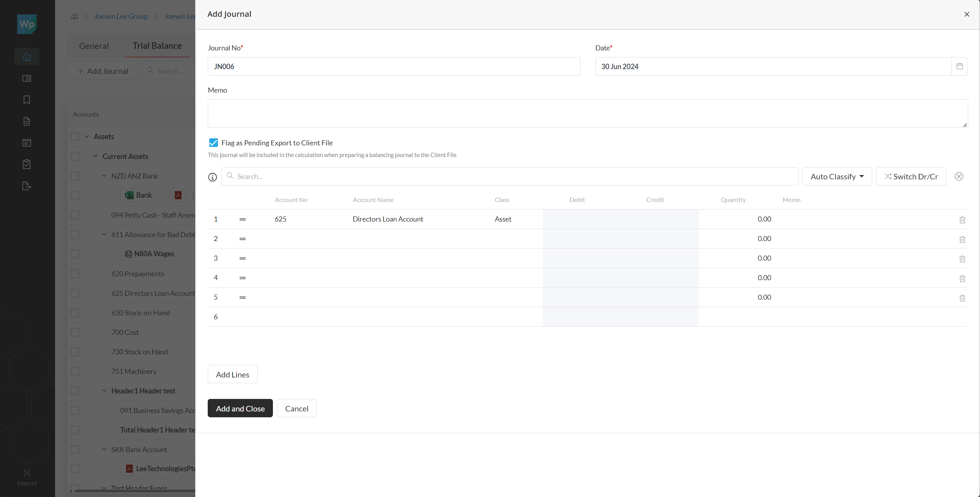Open the Trial Balance tab
Image resolution: width=980 pixels, height=497 pixels.
point(157,46)
